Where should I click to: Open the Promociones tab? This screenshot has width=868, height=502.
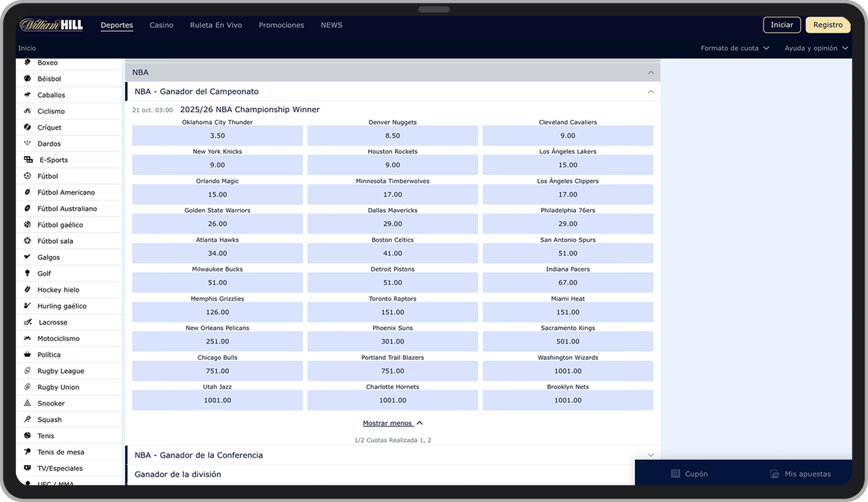[282, 25]
